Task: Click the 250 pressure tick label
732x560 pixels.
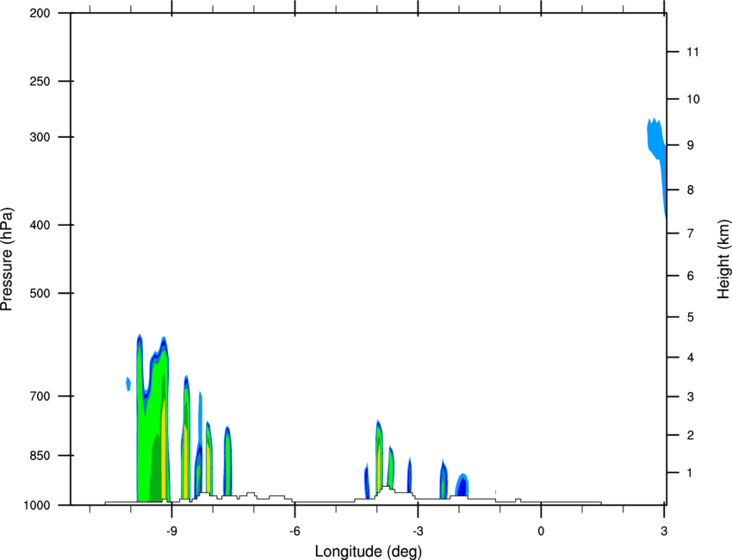Action: tap(40, 81)
